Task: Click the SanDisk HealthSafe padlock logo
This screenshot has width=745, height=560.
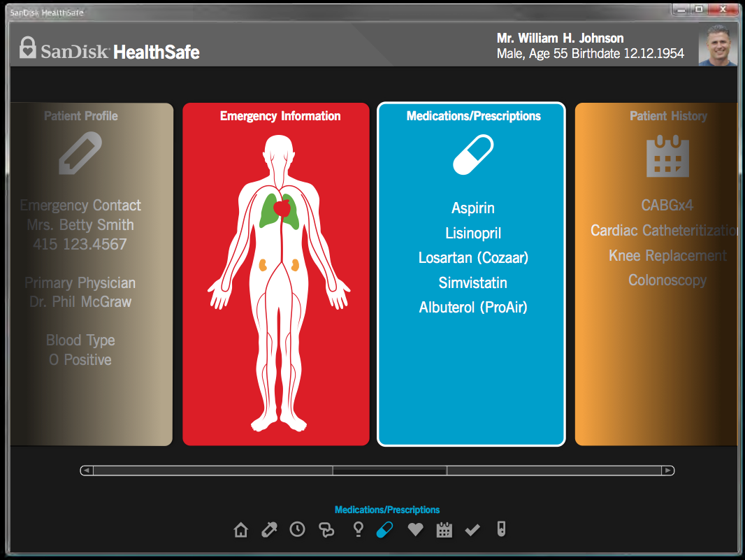Action: pos(27,48)
